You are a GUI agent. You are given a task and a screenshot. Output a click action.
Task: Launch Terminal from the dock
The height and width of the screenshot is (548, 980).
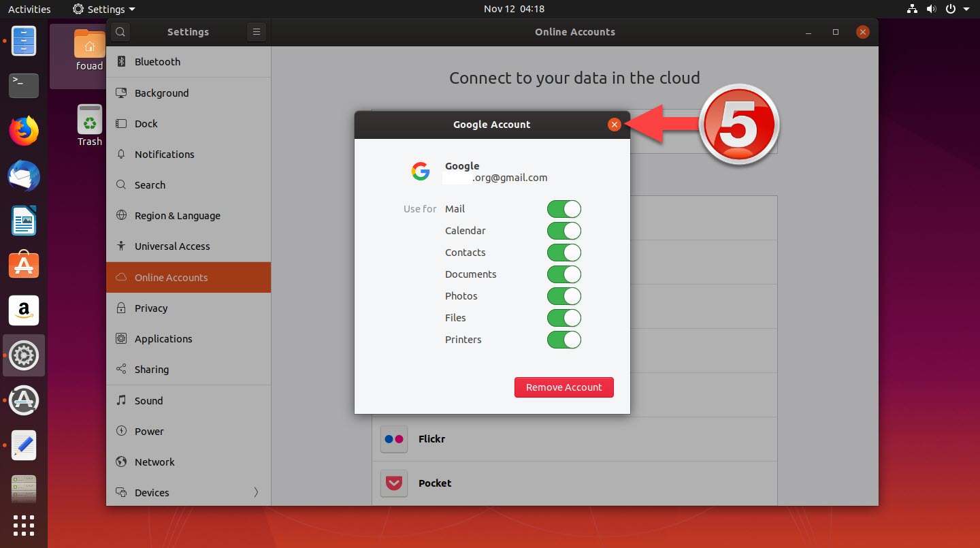coord(24,85)
